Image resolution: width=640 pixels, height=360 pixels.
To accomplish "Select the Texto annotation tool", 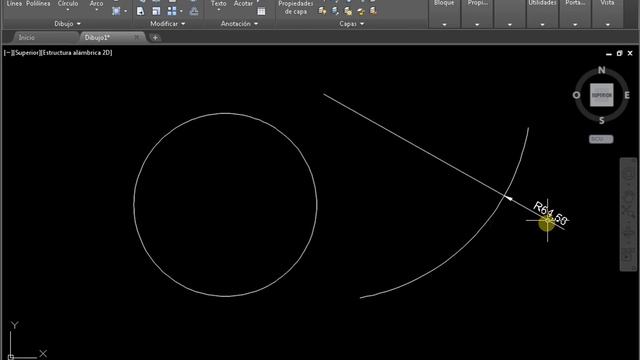I will 218,4.
